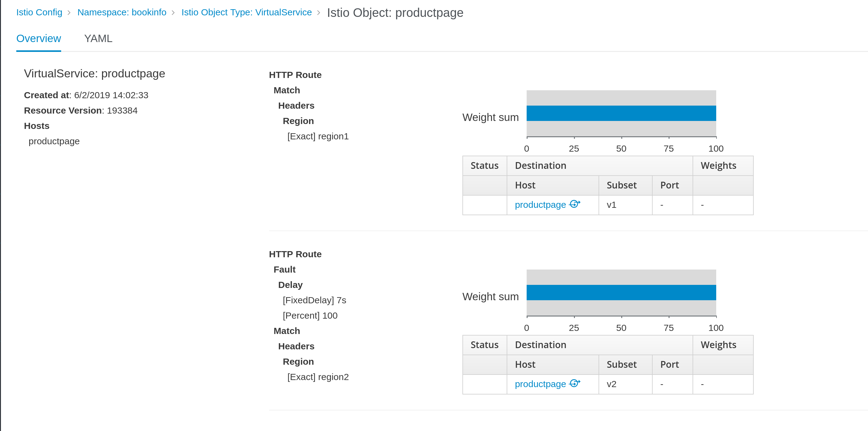The width and height of the screenshot is (868, 431).
Task: Click the 'VirtualService: productpage' heading
Action: pos(94,73)
